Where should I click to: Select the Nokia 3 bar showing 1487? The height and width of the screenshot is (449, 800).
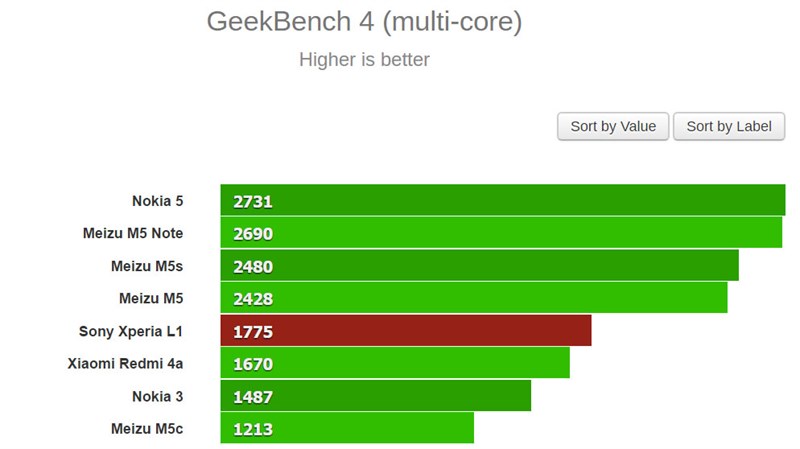click(376, 396)
